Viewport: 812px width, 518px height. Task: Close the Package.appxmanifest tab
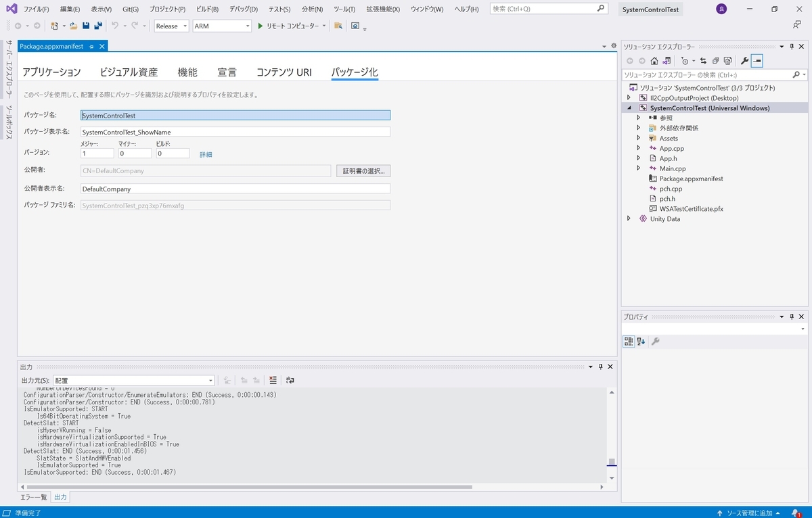tap(102, 46)
